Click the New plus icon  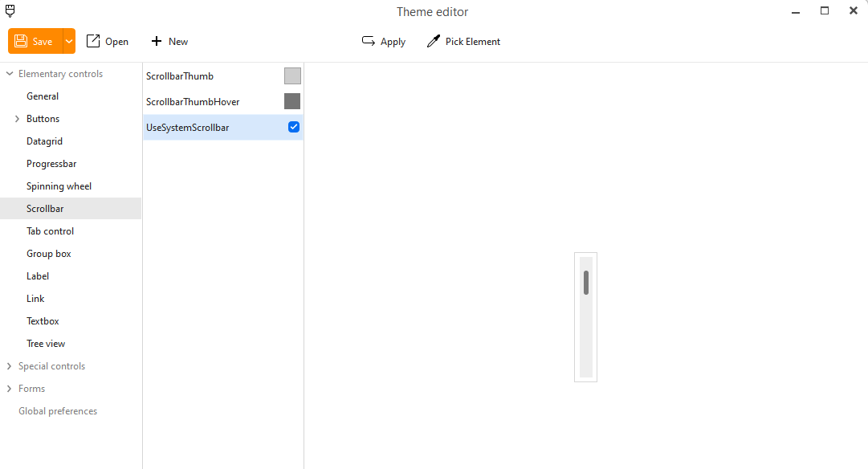click(x=157, y=41)
